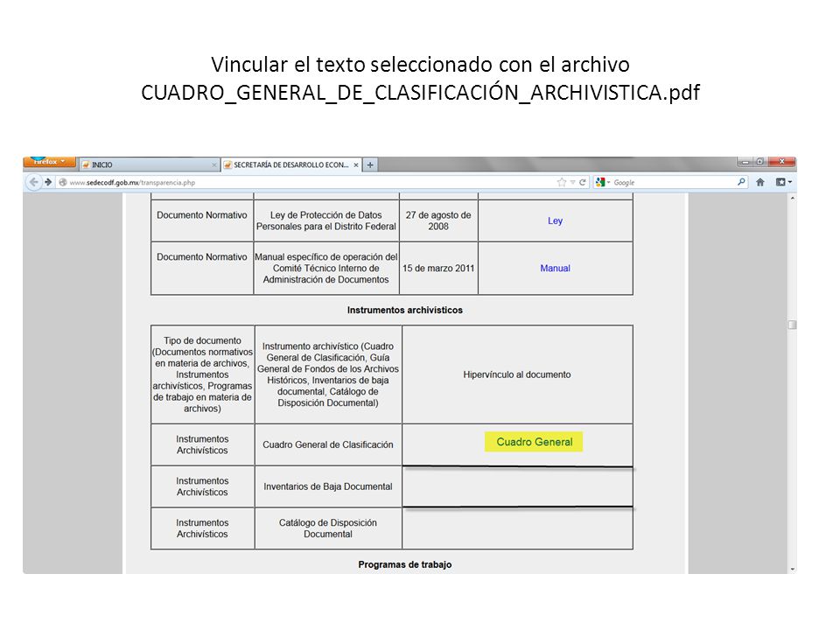Click 'Documento Normativo' cell in Manual row
Viewport: 840px width, 630px height.
(202, 268)
